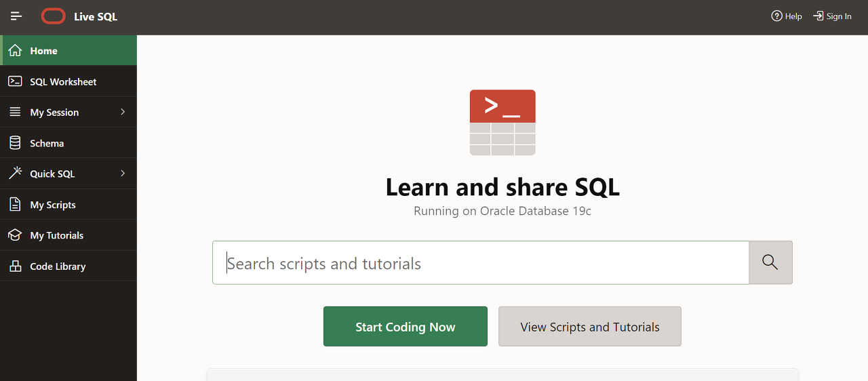This screenshot has height=381, width=868.
Task: Click Running on Oracle Database 19c text
Action: tap(502, 212)
